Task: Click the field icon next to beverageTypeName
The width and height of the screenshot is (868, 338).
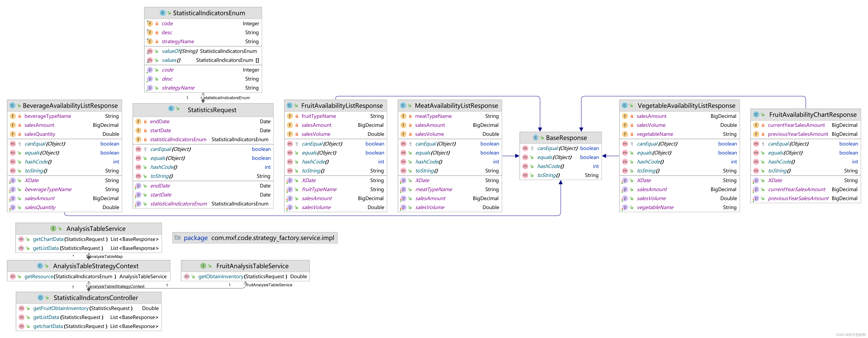Action: point(13,116)
